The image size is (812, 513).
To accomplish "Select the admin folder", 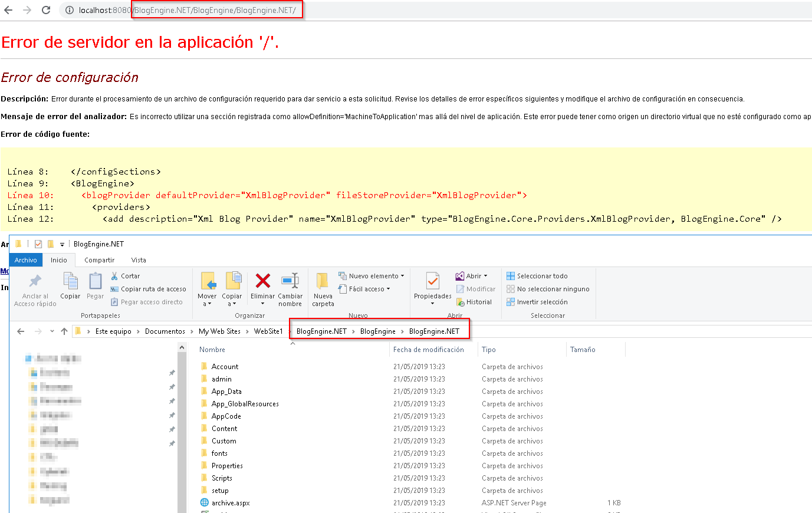I will pos(221,379).
